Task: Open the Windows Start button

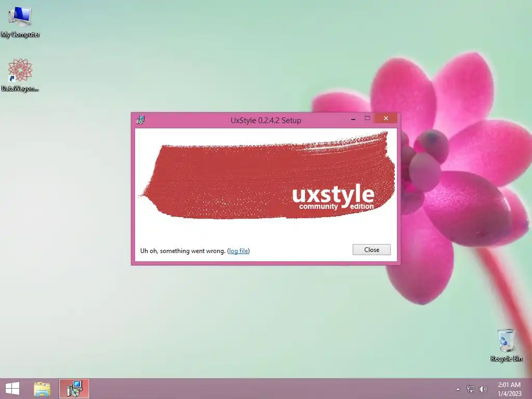Action: (x=12, y=389)
